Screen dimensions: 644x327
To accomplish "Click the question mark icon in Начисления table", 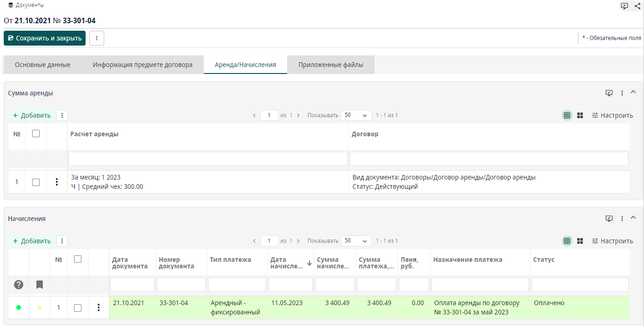I will coord(19,284).
